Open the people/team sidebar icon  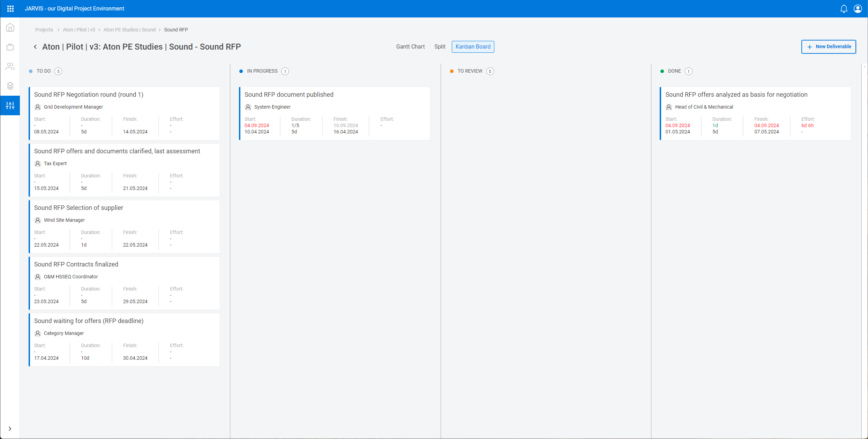click(x=10, y=66)
